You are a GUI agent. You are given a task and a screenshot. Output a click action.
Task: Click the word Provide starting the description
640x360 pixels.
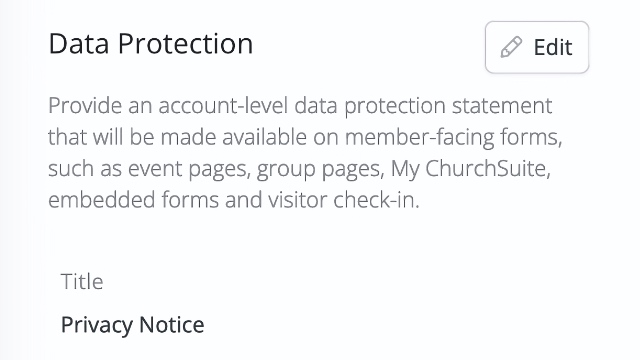(x=85, y=105)
